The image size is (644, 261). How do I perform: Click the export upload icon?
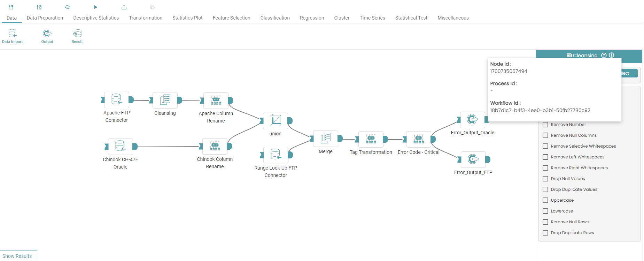(124, 7)
